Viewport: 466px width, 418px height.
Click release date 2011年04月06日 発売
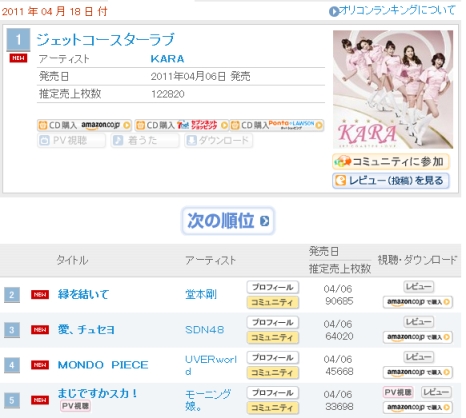point(200,77)
